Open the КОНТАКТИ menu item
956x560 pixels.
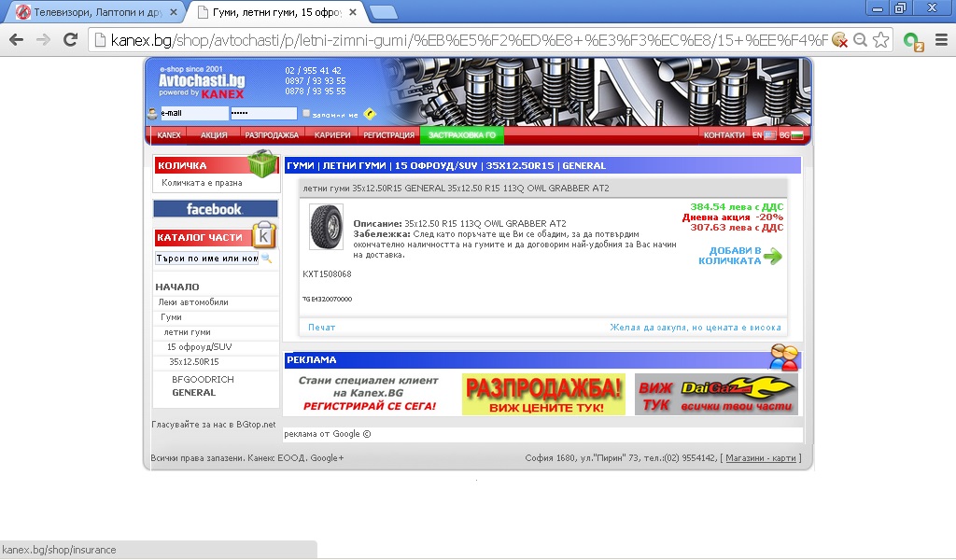point(724,135)
